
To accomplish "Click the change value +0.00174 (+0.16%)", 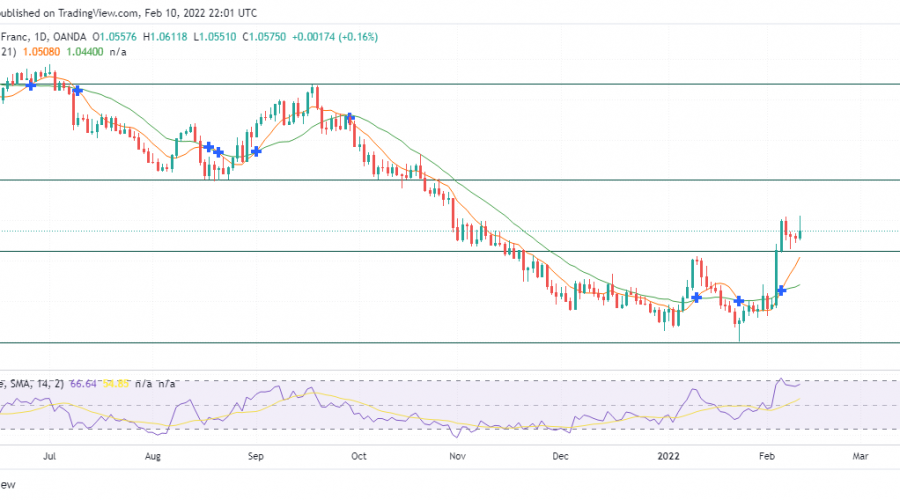I will (x=335, y=37).
